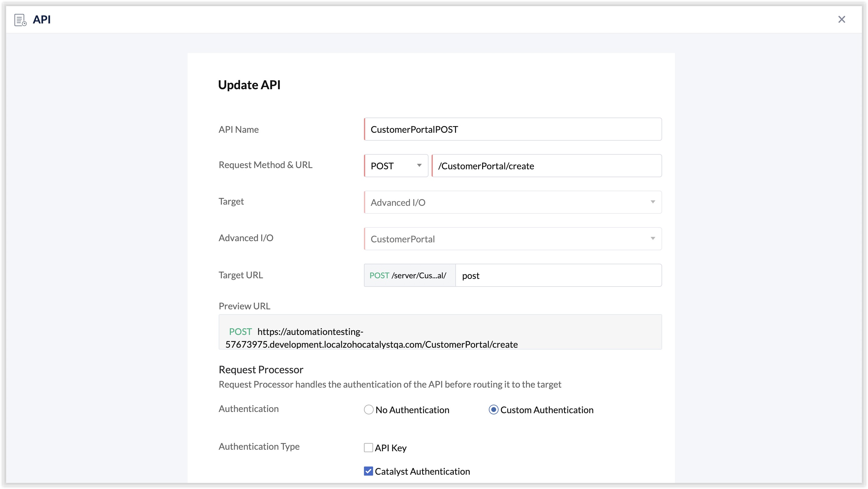Expand the Target Advanced I/O dropdown

pyautogui.click(x=513, y=202)
